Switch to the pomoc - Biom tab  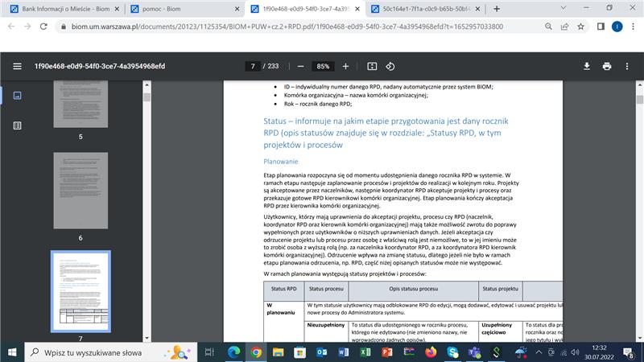[x=177, y=8]
